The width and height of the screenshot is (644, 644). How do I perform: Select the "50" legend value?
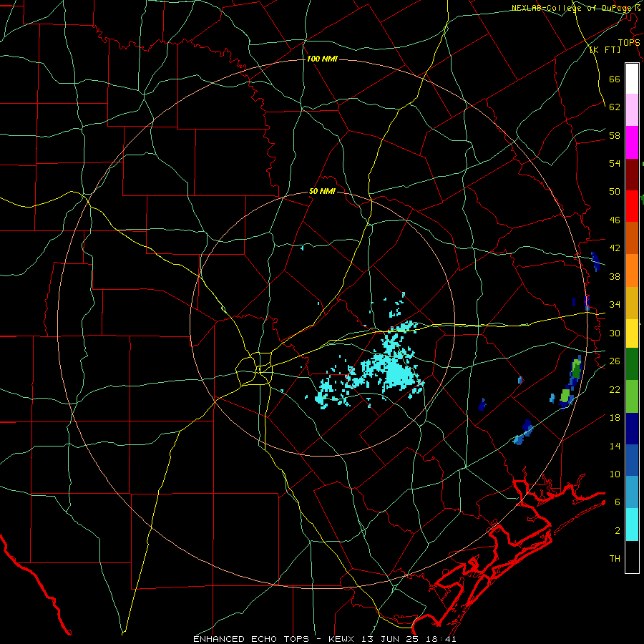tap(615, 191)
